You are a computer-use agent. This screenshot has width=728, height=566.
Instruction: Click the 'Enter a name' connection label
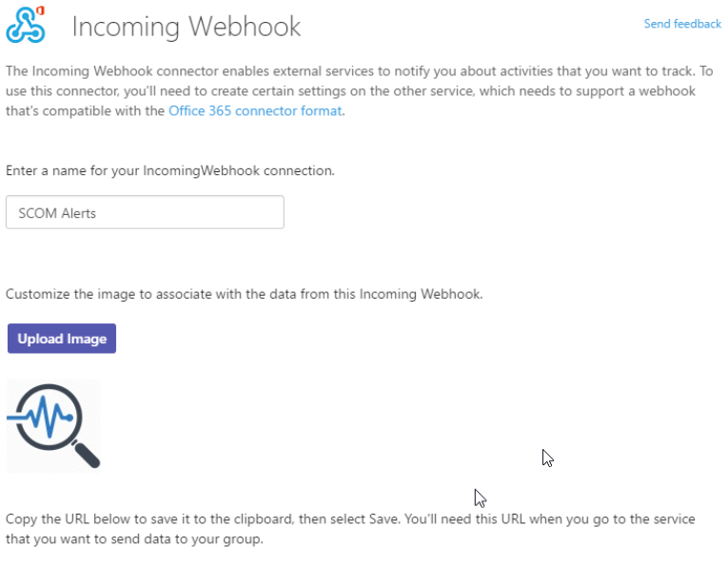[x=170, y=170]
